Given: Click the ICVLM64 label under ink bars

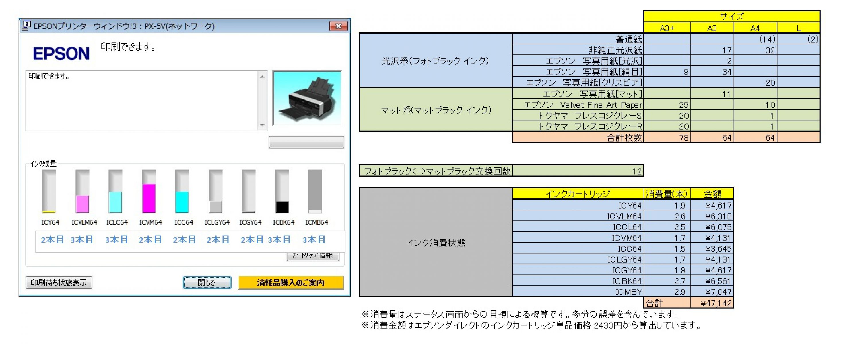Looking at the screenshot, I should point(84,222).
